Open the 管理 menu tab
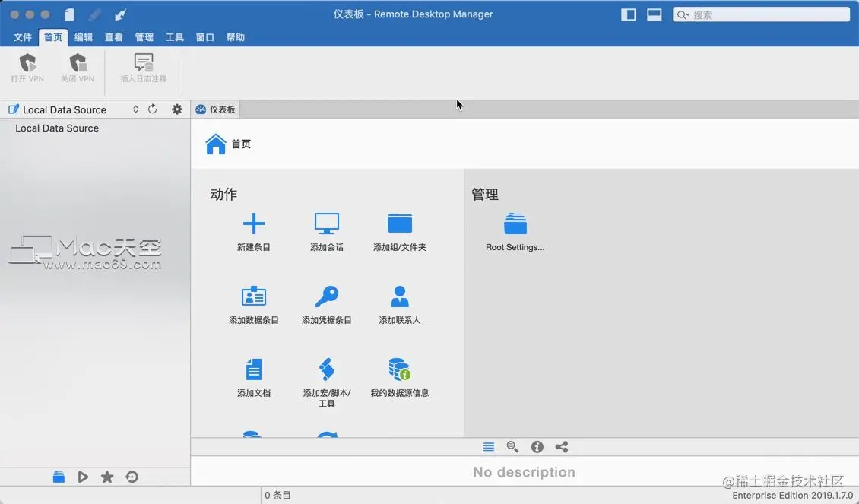Image resolution: width=859 pixels, height=504 pixels. 144,37
